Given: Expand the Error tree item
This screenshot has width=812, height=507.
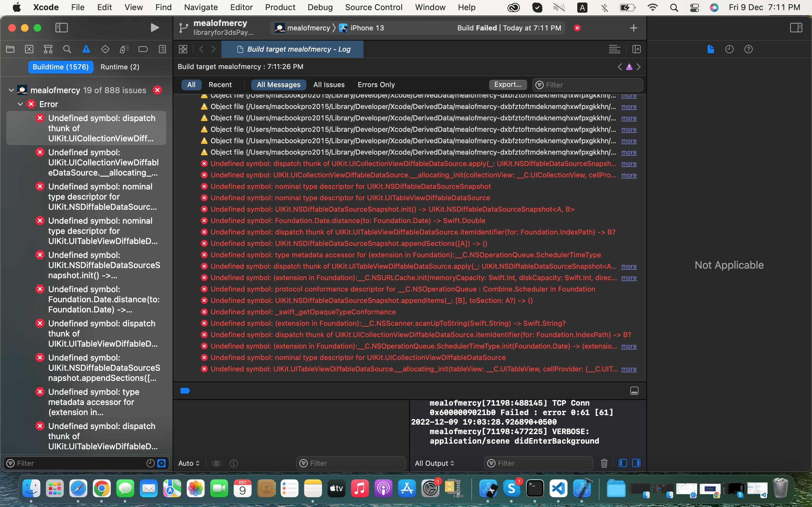Looking at the screenshot, I should [21, 104].
